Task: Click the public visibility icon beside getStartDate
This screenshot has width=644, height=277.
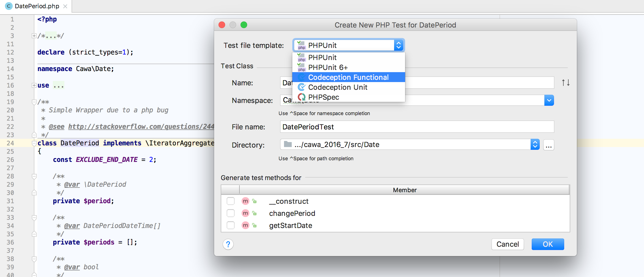Action: (x=255, y=226)
